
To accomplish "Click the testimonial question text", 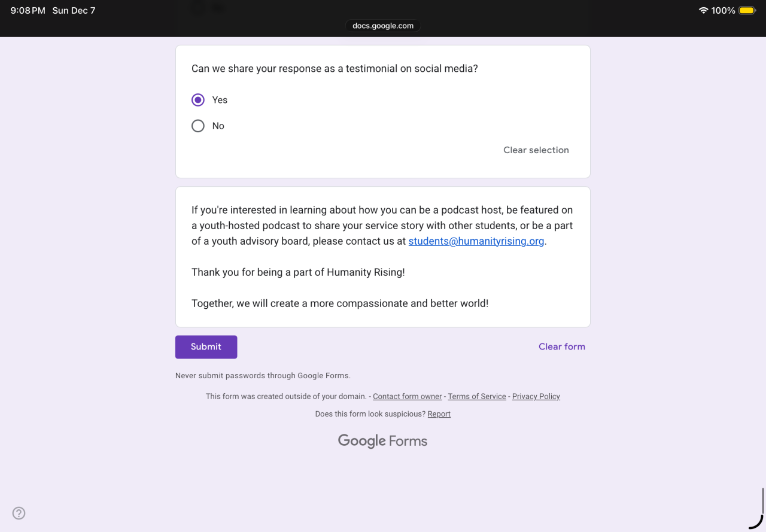I will (335, 68).
